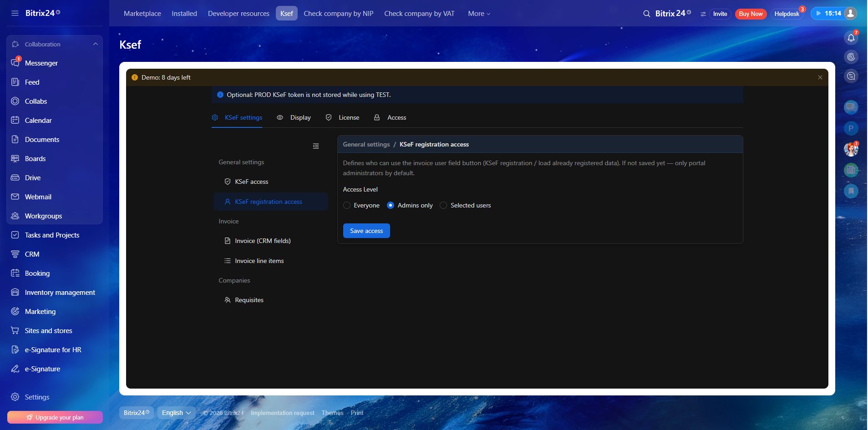This screenshot has height=430, width=868.
Task: Open Messenger from the left sidebar
Action: [x=41, y=63]
